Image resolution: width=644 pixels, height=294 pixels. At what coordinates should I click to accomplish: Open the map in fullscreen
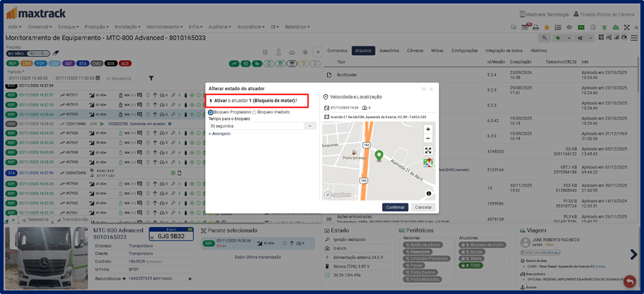pos(428,151)
